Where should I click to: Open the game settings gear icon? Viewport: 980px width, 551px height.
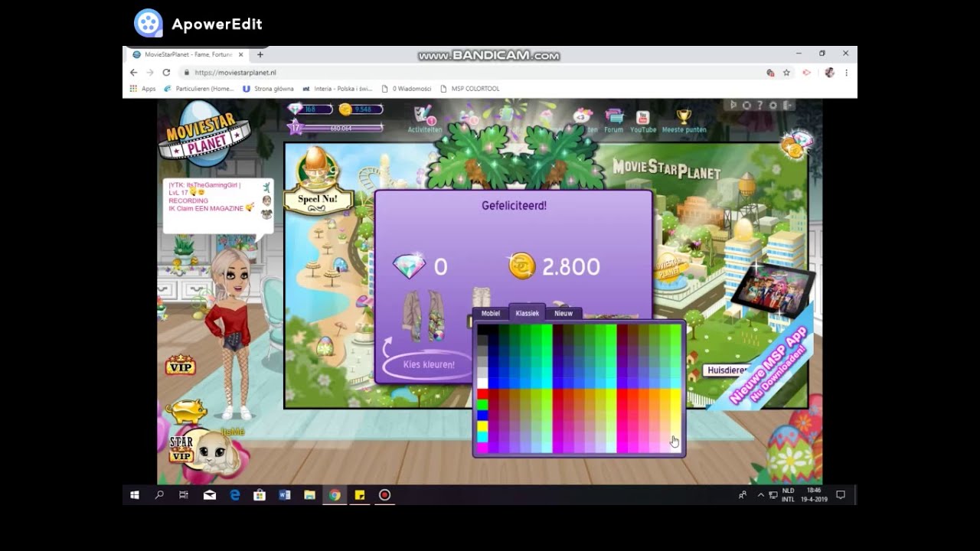pos(773,106)
